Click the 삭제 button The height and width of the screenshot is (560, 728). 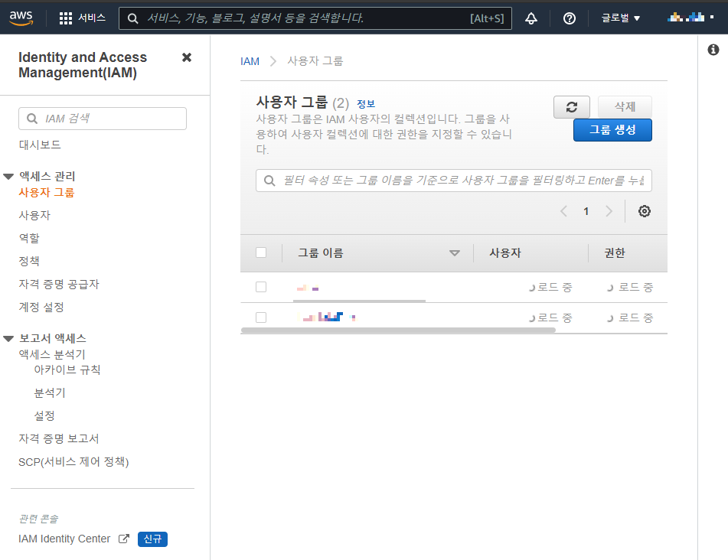point(625,106)
